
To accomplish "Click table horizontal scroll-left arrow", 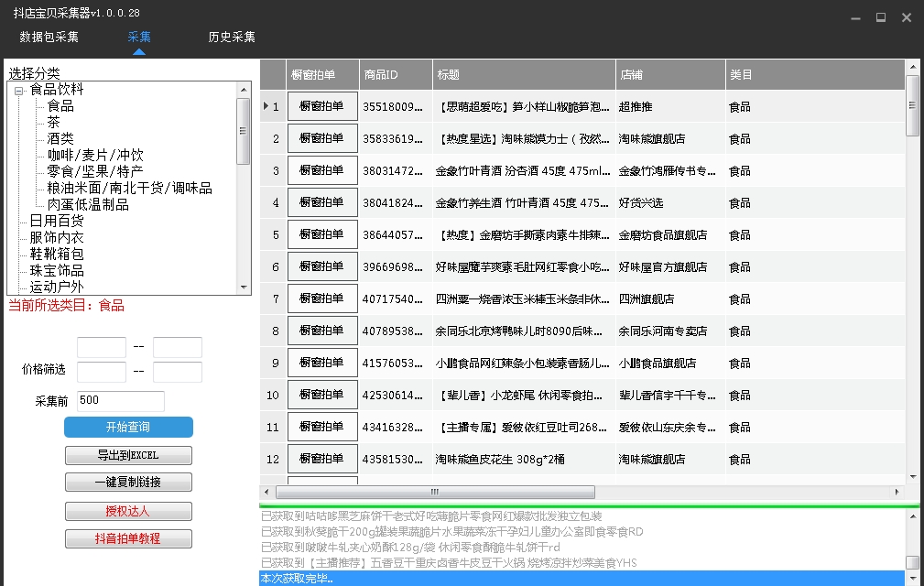I will click(267, 492).
